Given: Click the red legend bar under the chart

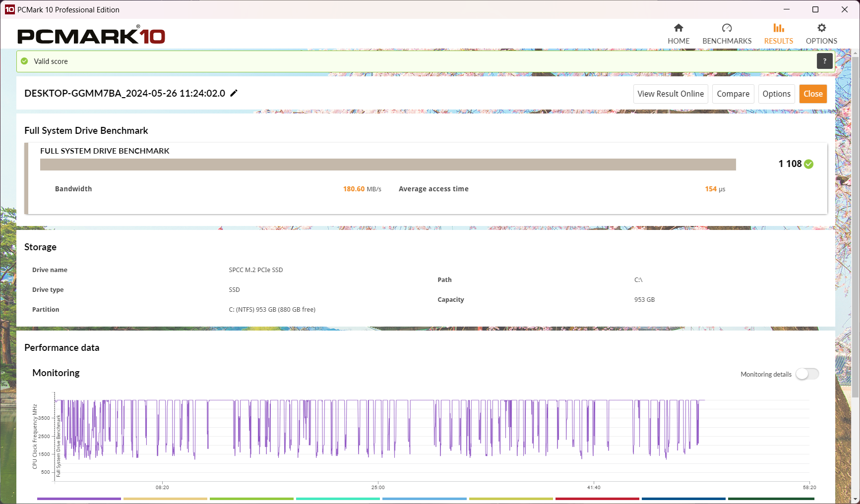Looking at the screenshot, I should coord(597,499).
